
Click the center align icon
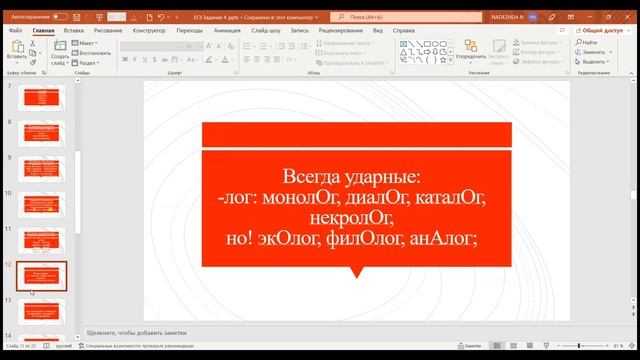[x=257, y=60]
